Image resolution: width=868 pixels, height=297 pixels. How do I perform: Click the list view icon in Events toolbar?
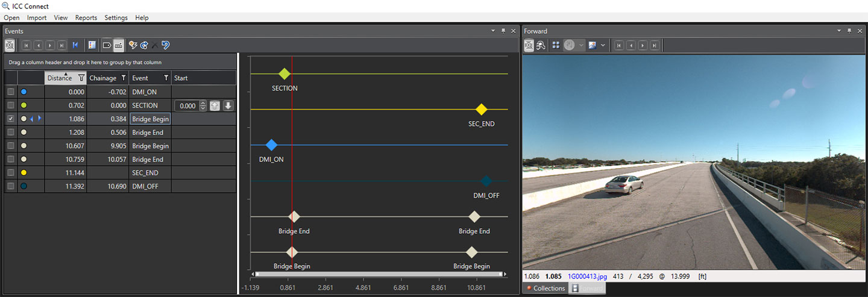pyautogui.click(x=92, y=45)
